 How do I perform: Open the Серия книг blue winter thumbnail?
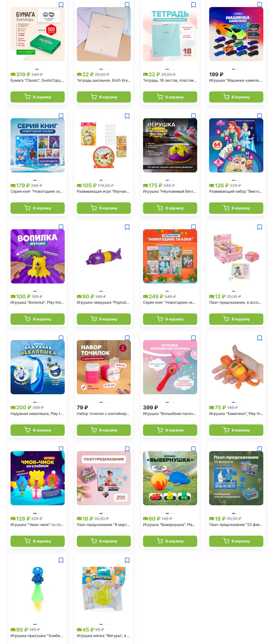tap(37, 145)
